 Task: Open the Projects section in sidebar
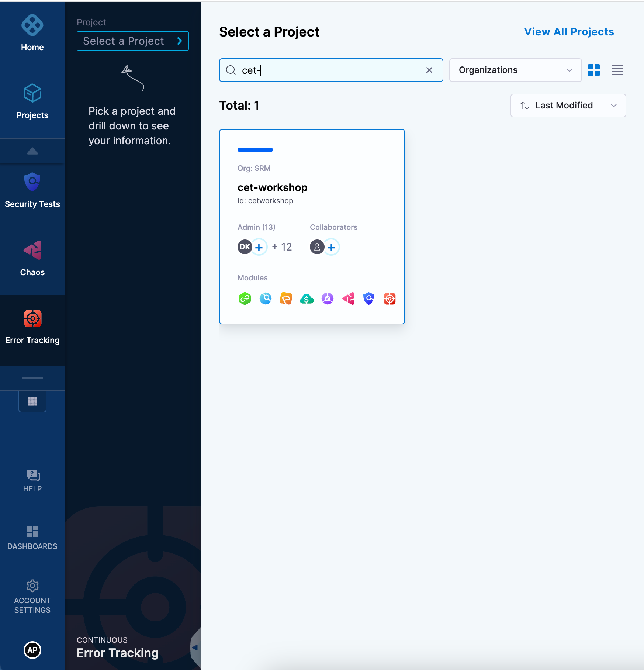point(32,101)
